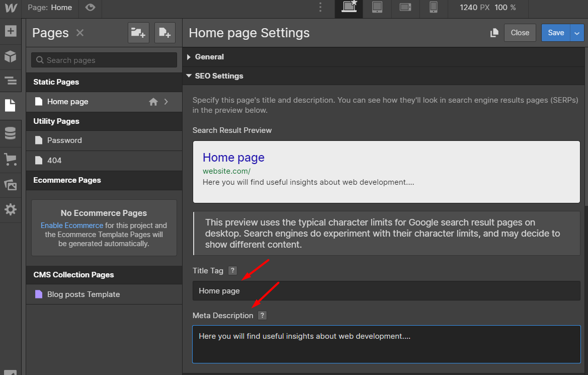
Task: Select Home page in Static Pages
Action: click(104, 102)
